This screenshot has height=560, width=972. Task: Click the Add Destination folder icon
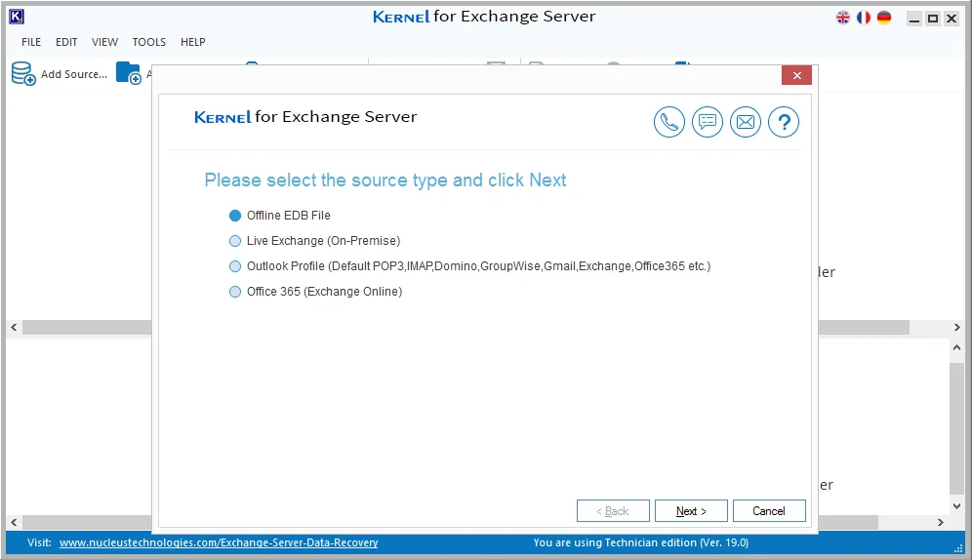(x=129, y=73)
